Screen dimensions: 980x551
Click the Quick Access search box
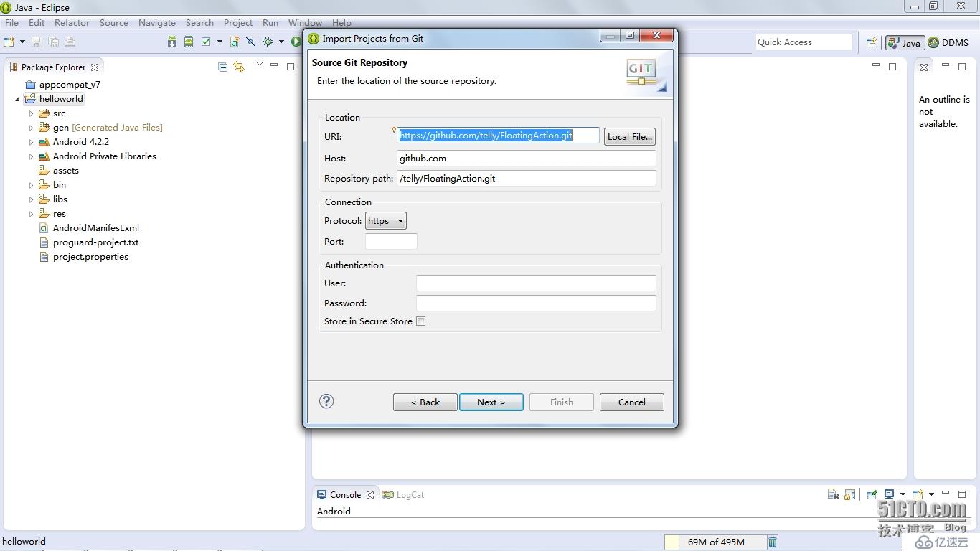[804, 42]
